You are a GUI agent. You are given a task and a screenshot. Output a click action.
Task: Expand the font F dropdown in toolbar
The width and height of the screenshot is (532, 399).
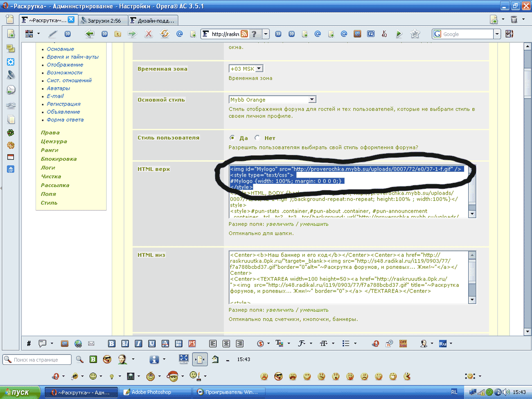pyautogui.click(x=311, y=344)
